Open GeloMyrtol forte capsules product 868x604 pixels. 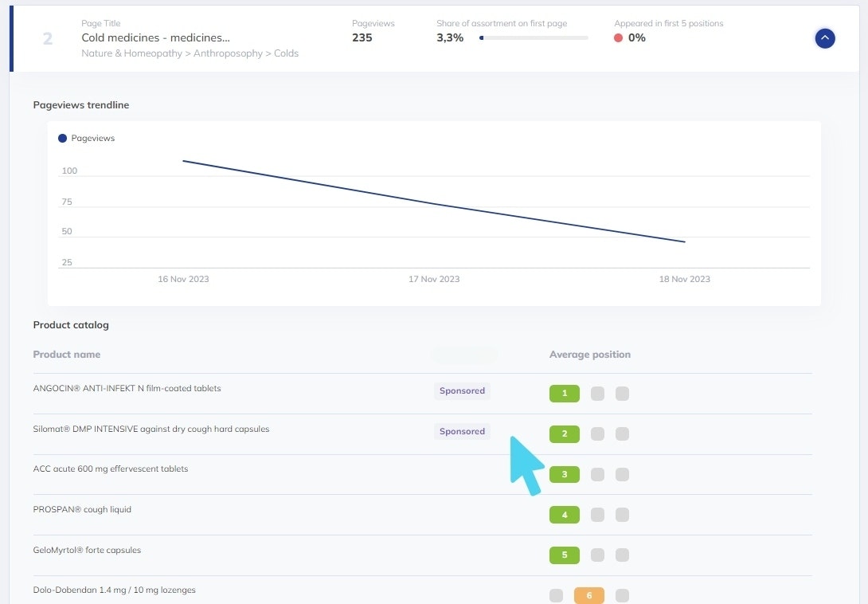tap(87, 550)
